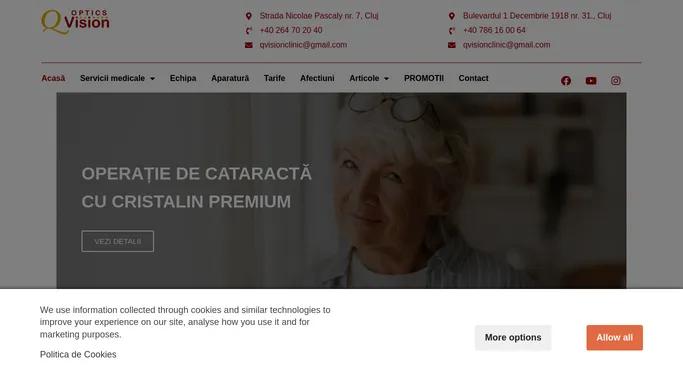Click envelope icon under the Pascaly address
The image size is (683, 384).
249,45
